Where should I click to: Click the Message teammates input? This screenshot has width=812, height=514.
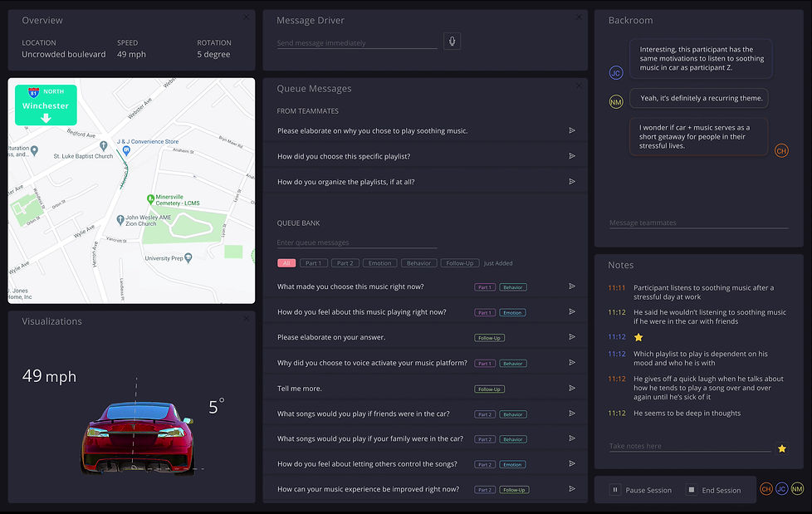(698, 223)
